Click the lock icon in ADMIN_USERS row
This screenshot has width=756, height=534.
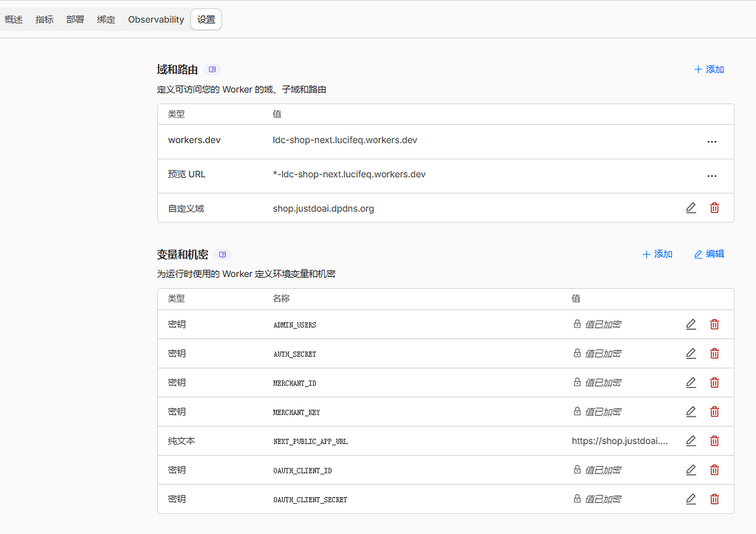[577, 324]
